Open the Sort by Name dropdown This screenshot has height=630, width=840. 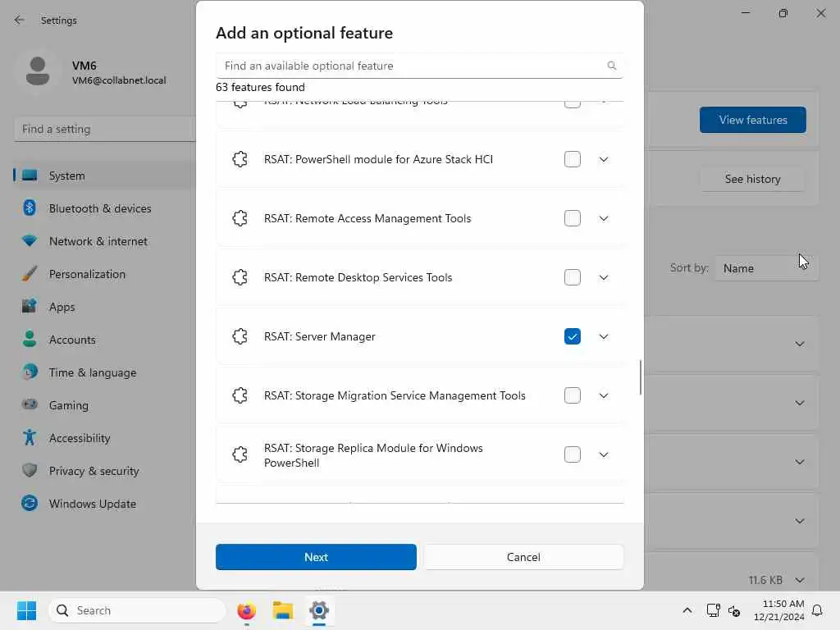tap(765, 268)
